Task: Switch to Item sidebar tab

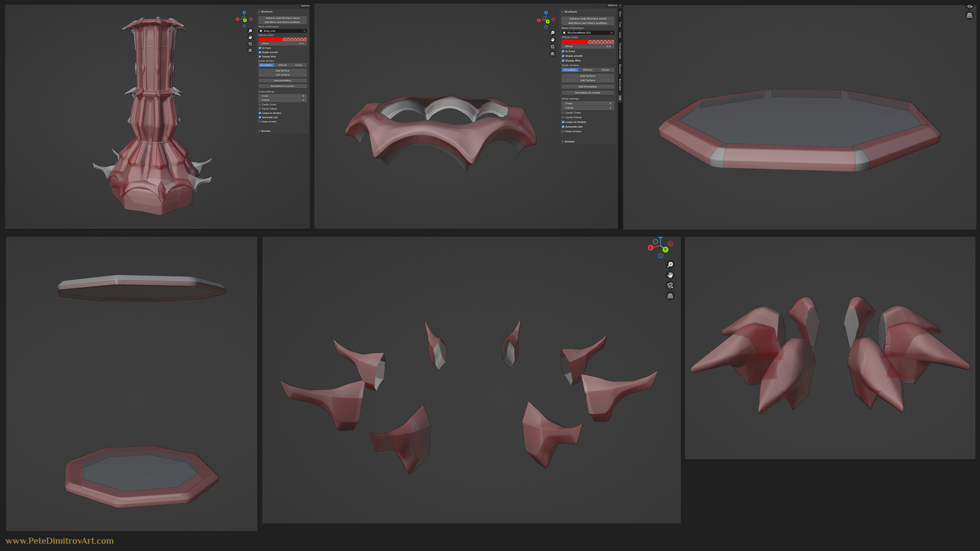Action: 620,14
